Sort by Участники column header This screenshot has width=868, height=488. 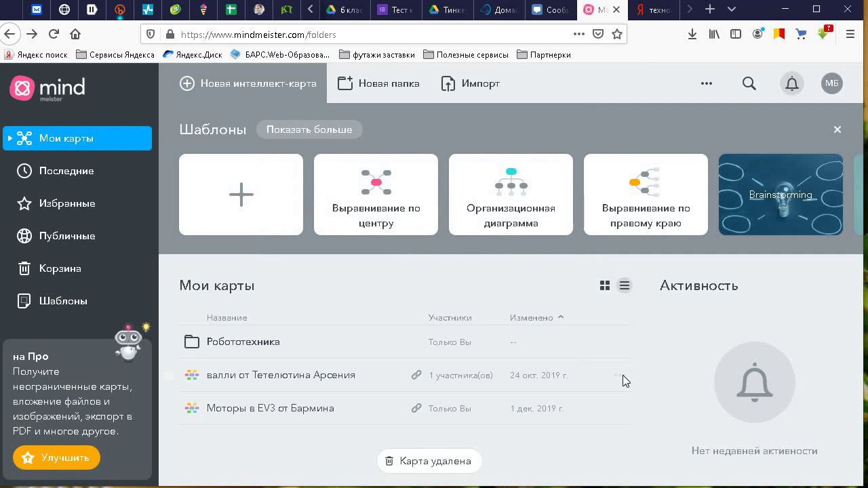point(450,318)
